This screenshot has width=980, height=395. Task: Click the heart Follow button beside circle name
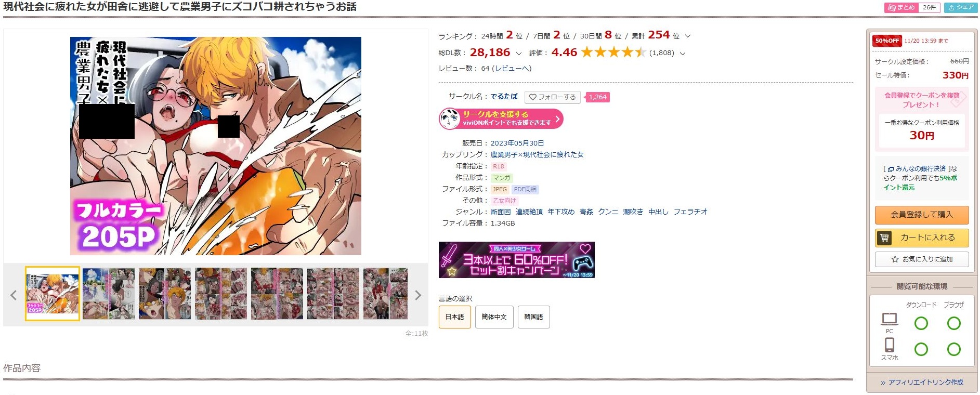pyautogui.click(x=552, y=97)
